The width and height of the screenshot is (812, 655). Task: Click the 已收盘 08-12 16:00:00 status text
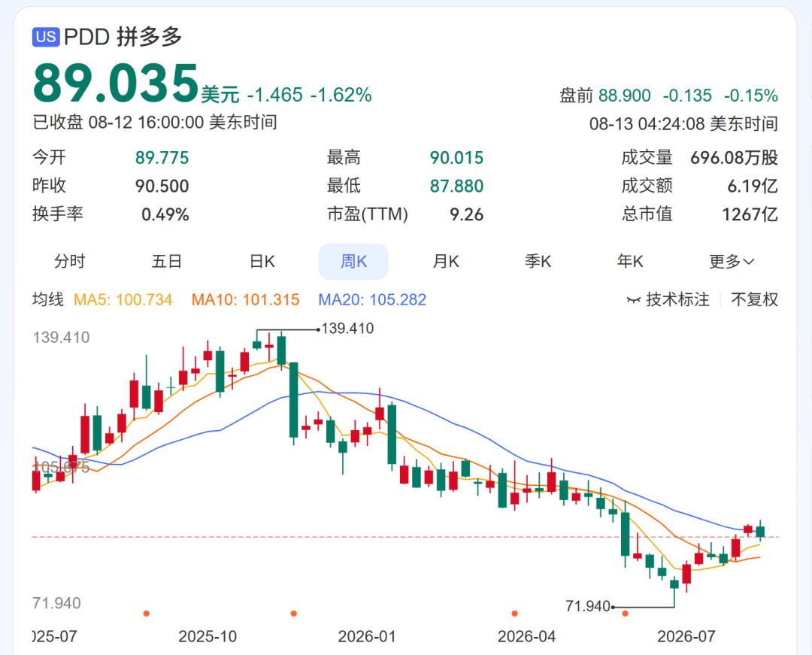click(x=155, y=122)
